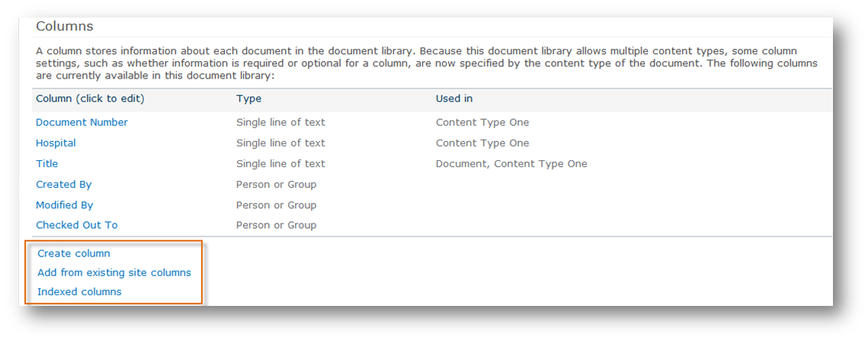Click the column description paragraph text
This screenshot has width=868, height=341.
[x=426, y=63]
